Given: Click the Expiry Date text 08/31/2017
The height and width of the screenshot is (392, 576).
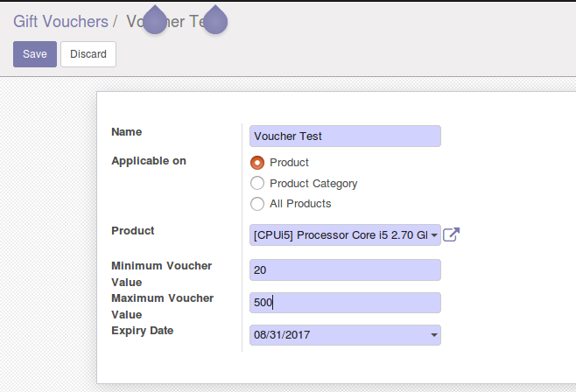Looking at the screenshot, I should tap(282, 335).
